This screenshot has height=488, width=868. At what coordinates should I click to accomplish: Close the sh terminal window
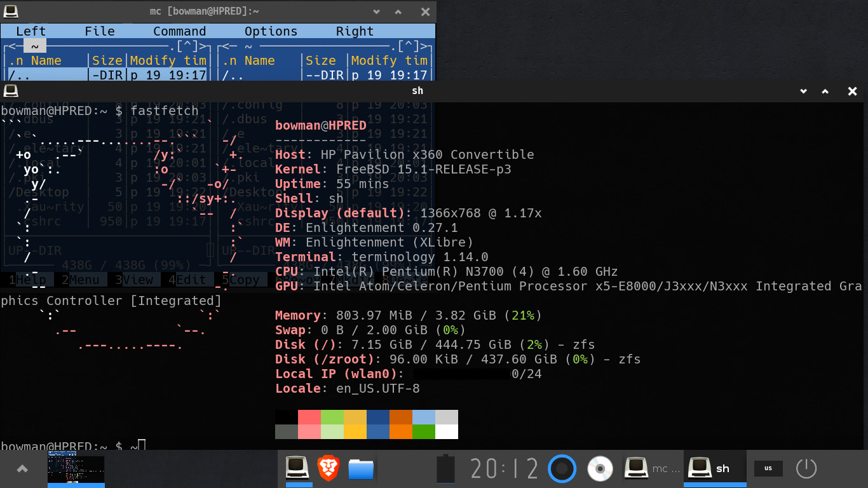coord(853,91)
